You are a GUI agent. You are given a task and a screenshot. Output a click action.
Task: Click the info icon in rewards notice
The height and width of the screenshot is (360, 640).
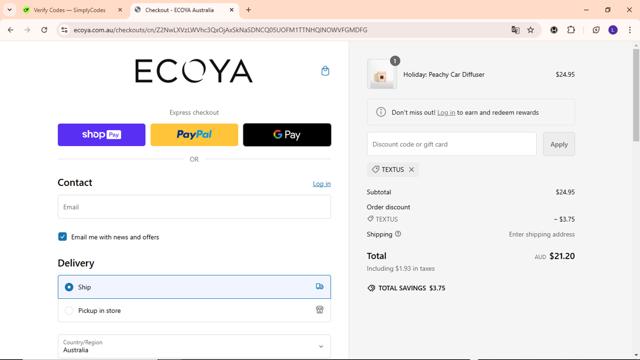click(x=381, y=112)
